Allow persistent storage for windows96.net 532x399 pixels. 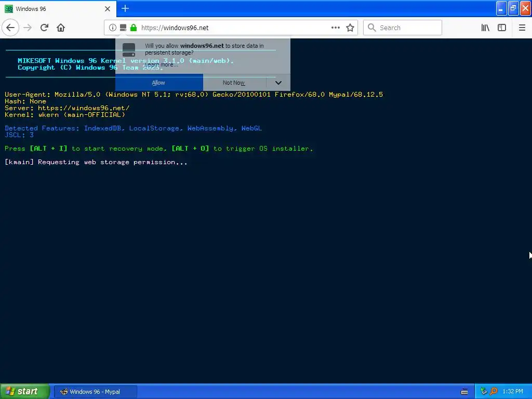tap(159, 83)
